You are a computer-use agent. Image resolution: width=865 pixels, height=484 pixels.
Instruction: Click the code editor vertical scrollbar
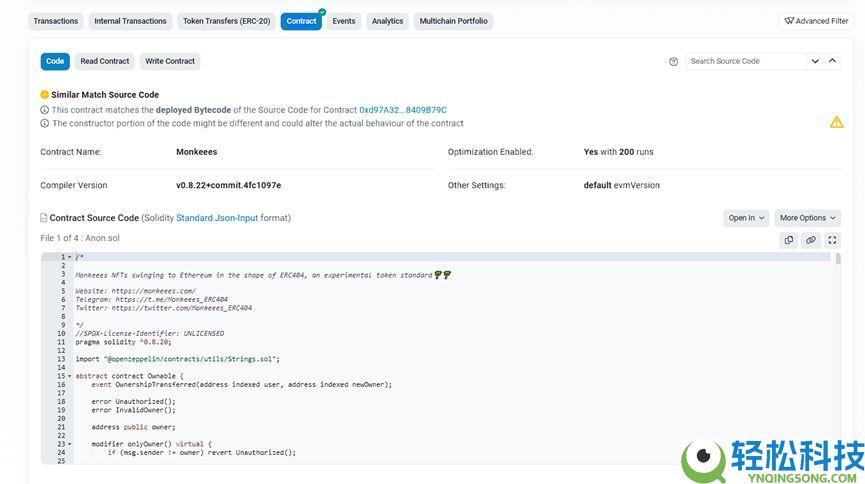[838, 258]
